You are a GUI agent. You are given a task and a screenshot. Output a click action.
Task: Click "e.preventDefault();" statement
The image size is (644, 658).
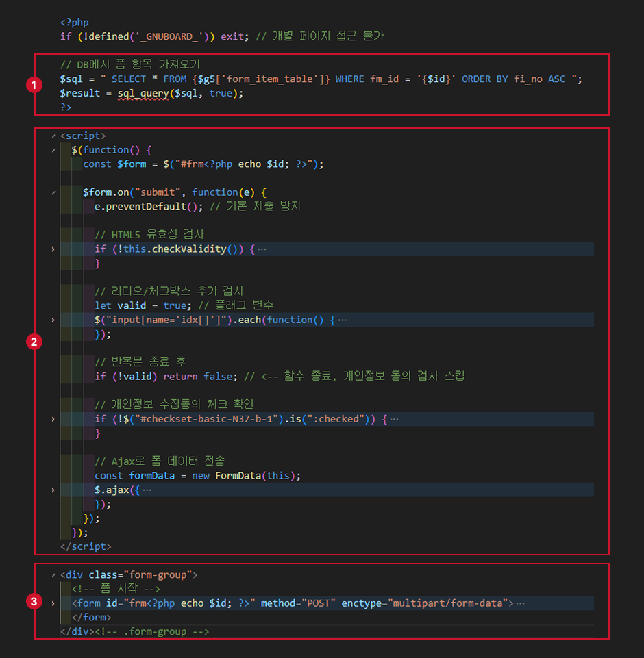point(149,207)
